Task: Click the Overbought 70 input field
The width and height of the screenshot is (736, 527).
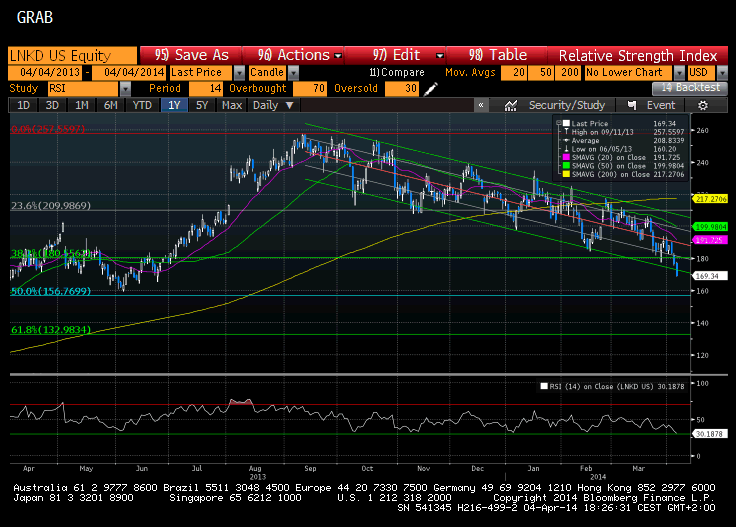Action: tap(310, 89)
